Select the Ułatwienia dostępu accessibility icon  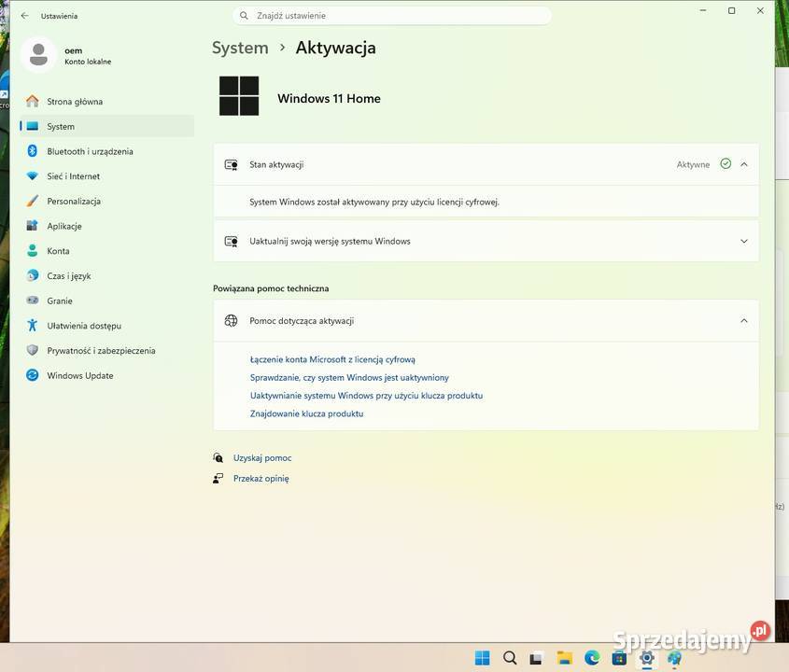tap(32, 326)
